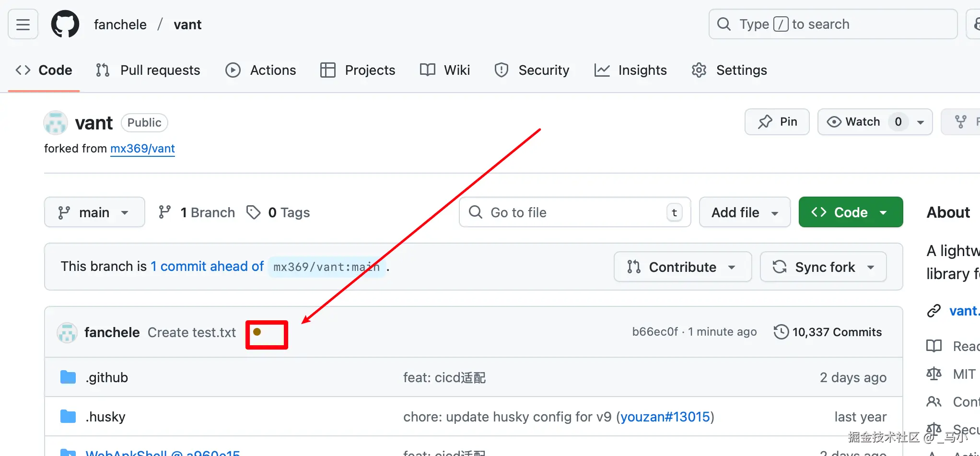Open the .husky folder
Viewport: 980px width, 456px height.
click(105, 417)
